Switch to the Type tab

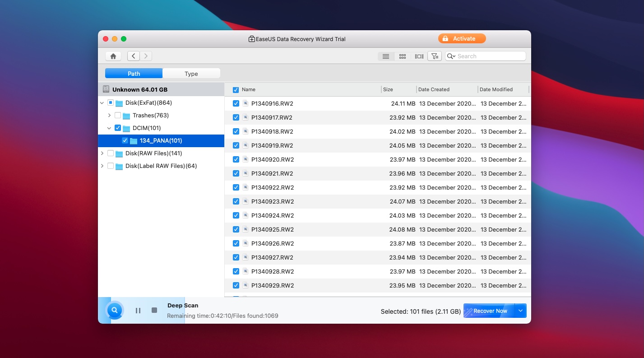point(191,74)
